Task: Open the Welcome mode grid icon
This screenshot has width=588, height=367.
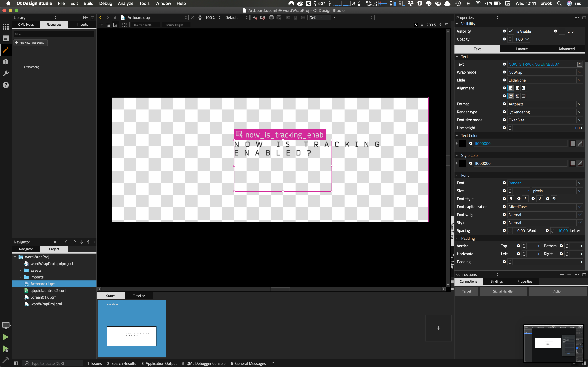Action: [x=6, y=26]
